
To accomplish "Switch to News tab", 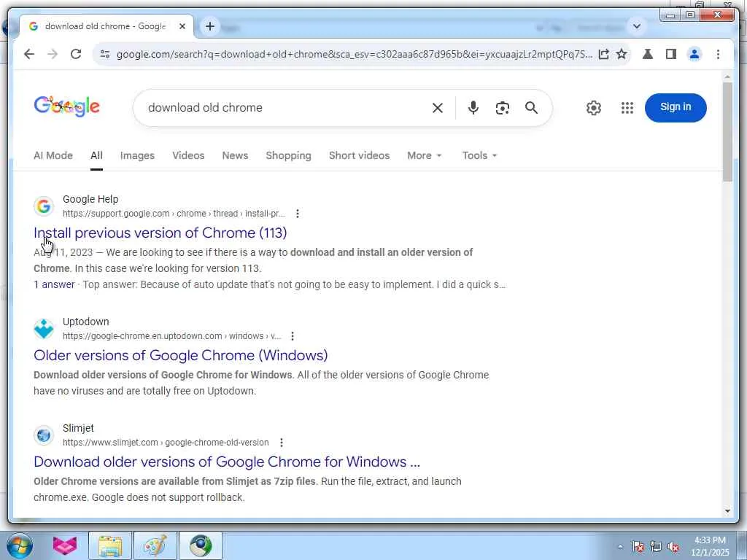I will click(x=235, y=156).
